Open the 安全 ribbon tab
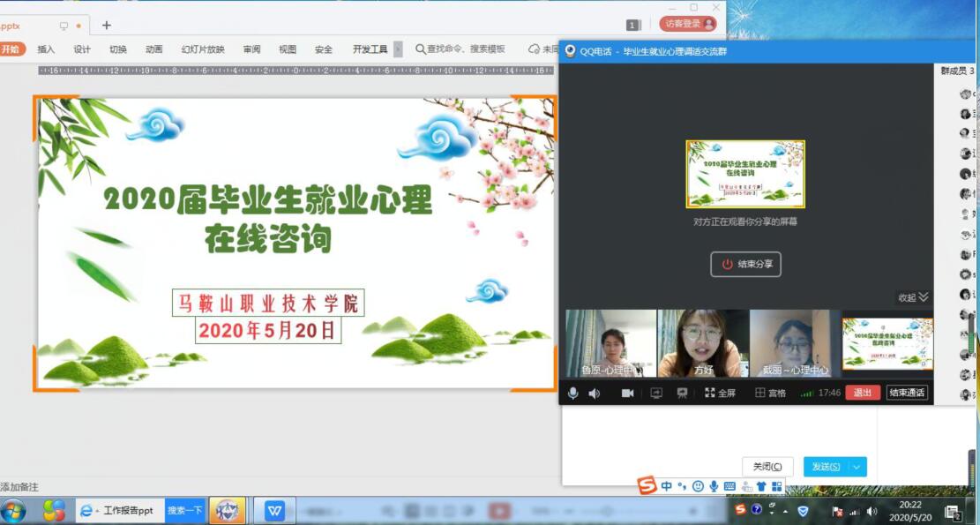The width and height of the screenshot is (980, 525). [324, 49]
